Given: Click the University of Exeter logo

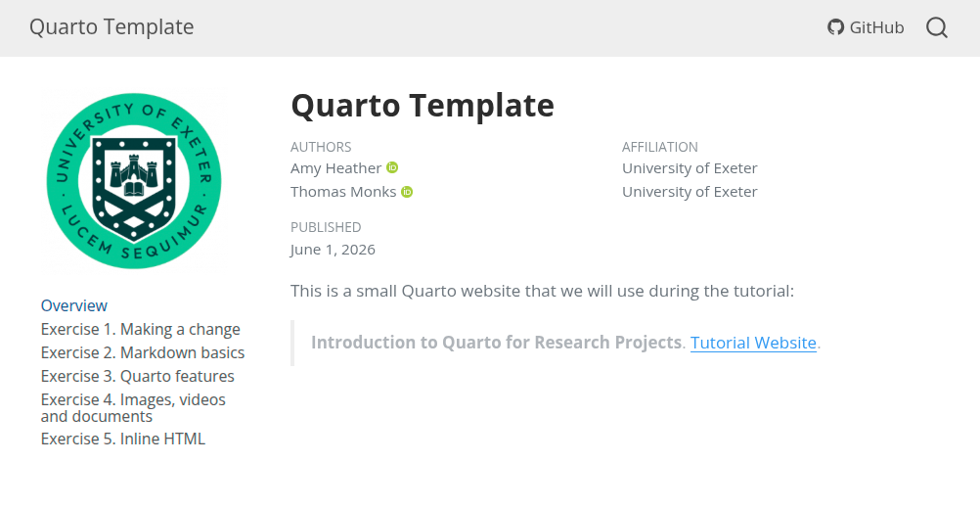Looking at the screenshot, I should [x=134, y=181].
